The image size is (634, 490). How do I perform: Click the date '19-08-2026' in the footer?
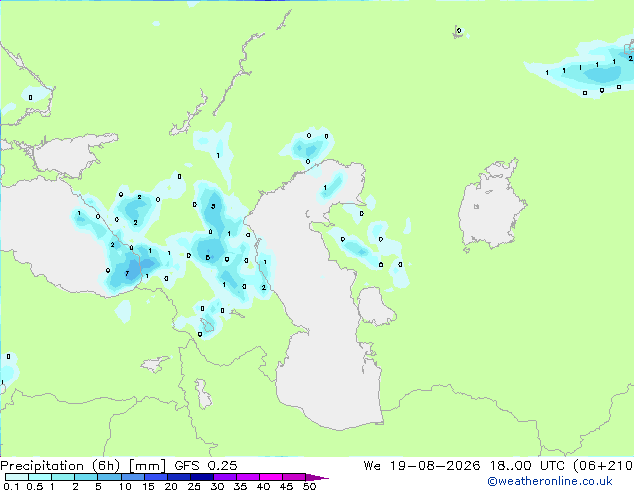tap(435, 466)
